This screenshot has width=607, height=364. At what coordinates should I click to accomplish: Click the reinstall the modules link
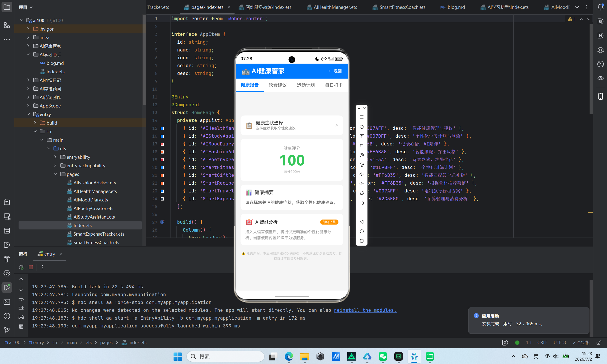coord(365,310)
